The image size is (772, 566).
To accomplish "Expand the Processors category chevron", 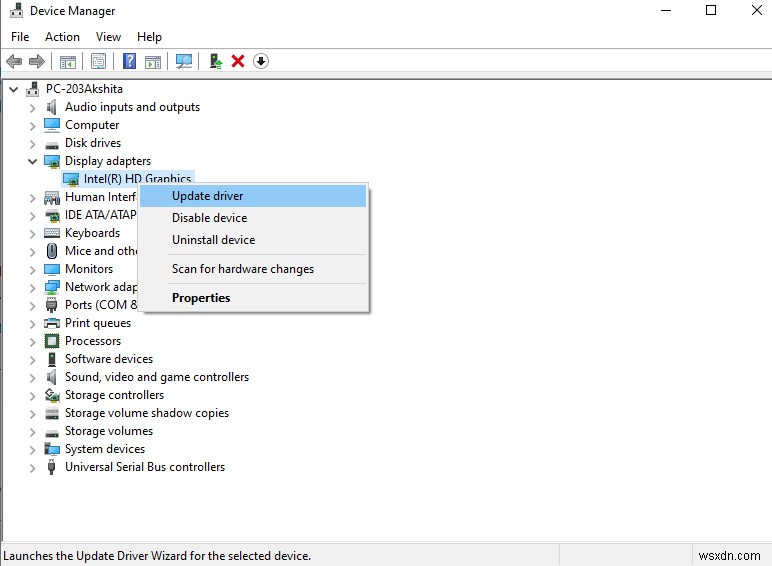I will coord(32,341).
